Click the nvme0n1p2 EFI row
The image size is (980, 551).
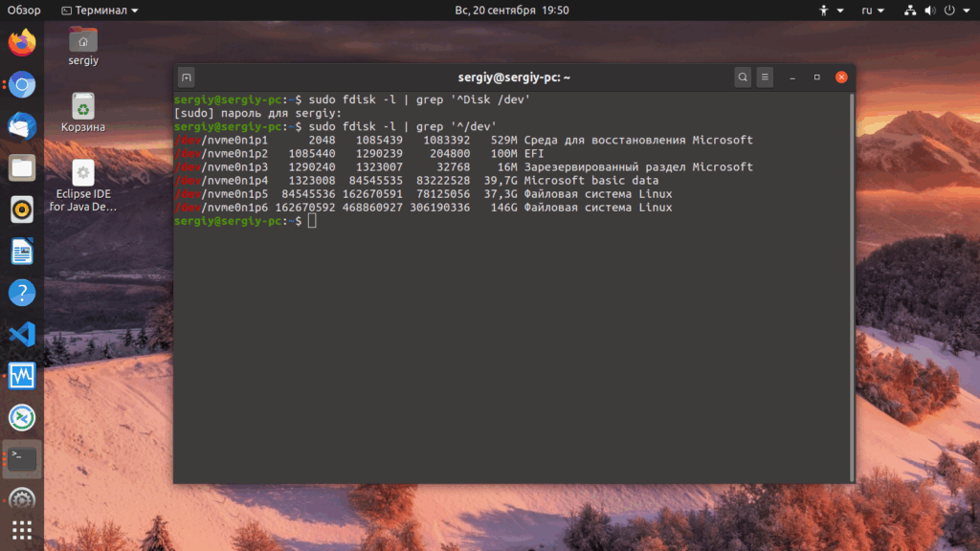click(360, 154)
